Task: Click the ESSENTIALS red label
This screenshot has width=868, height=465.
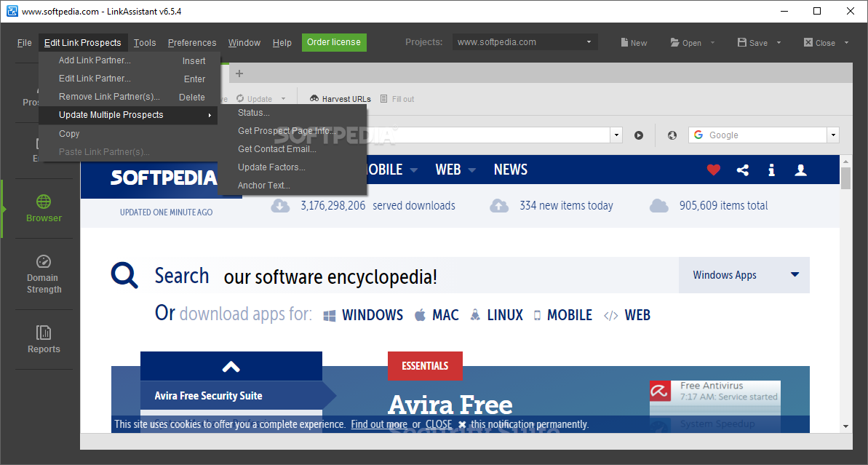Action: 425,366
